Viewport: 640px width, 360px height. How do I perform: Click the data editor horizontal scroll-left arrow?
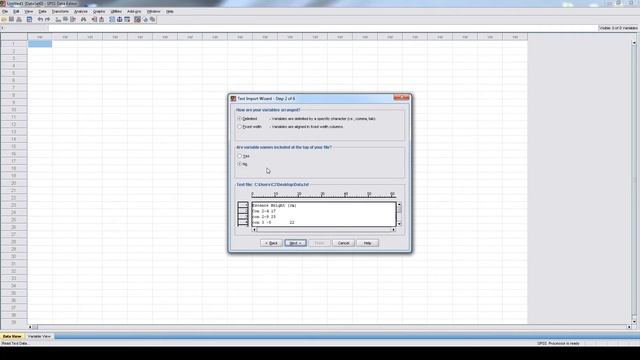[x=30, y=327]
